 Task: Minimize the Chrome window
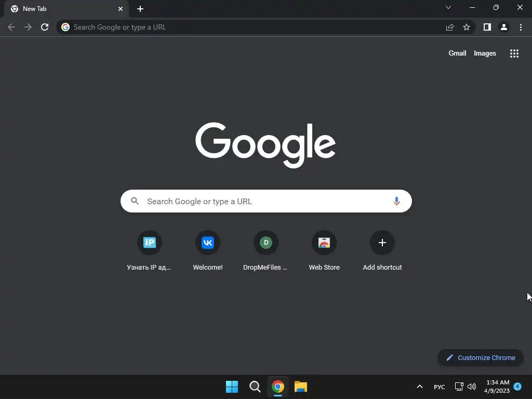472,7
